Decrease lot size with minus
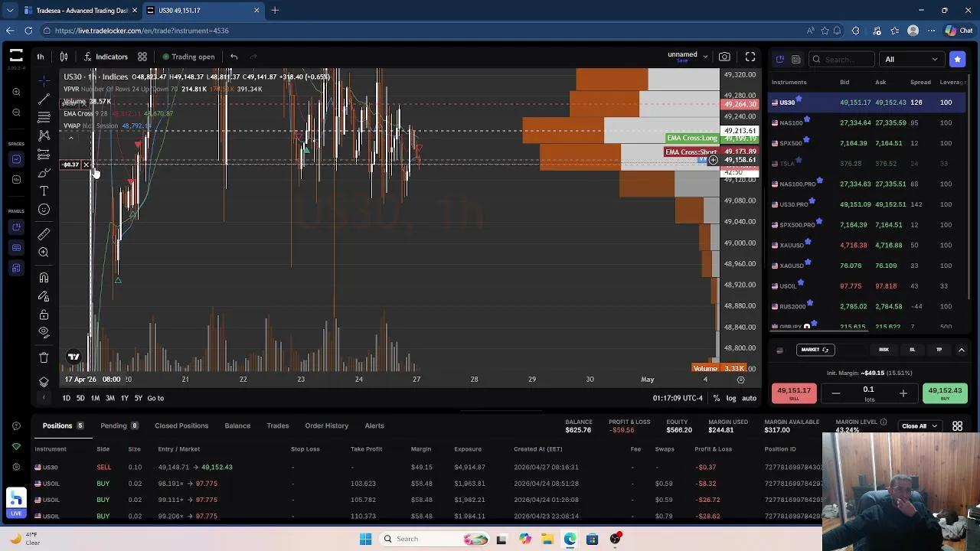This screenshot has height=551, width=980. pos(836,393)
